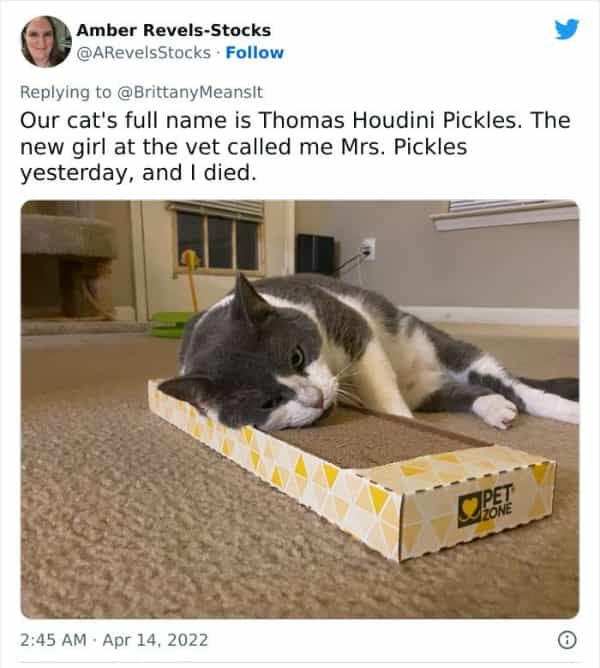
Task: Click the cardboard scratcher in the photo
Action: (351, 471)
